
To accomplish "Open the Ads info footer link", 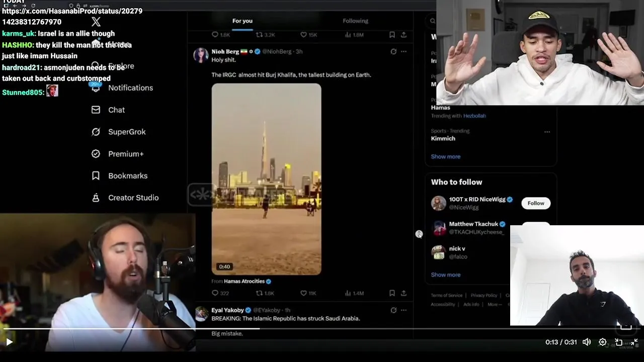I will click(x=471, y=304).
